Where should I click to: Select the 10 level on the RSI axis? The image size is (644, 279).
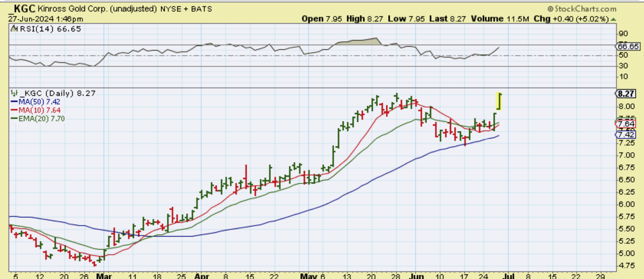click(623, 77)
